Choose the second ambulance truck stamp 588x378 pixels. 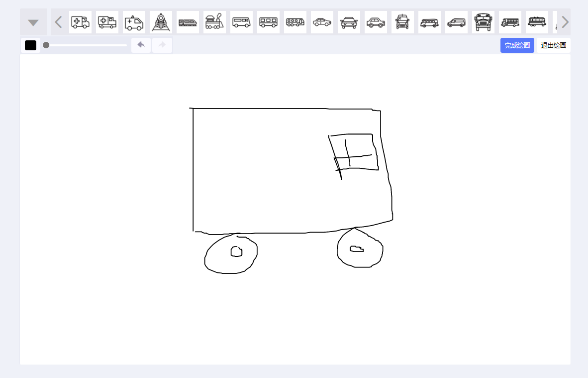107,22
